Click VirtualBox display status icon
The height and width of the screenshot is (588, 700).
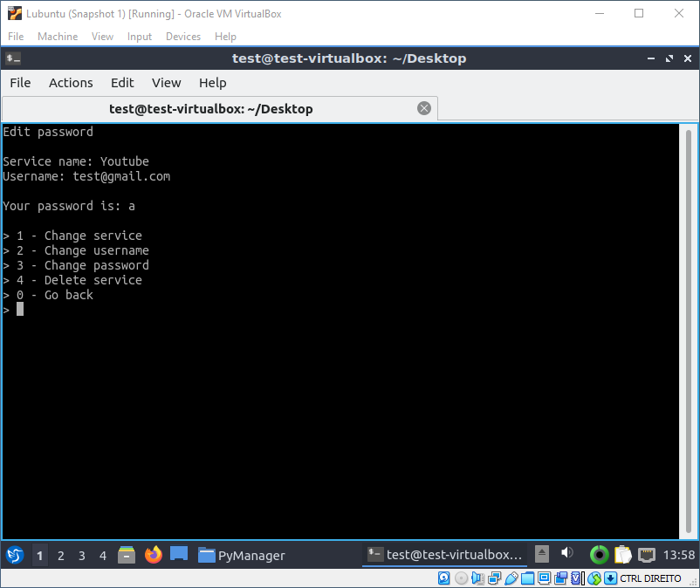point(544,578)
